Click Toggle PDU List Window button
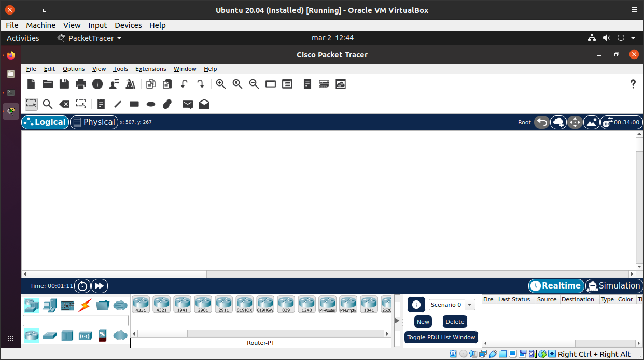 tap(441, 337)
